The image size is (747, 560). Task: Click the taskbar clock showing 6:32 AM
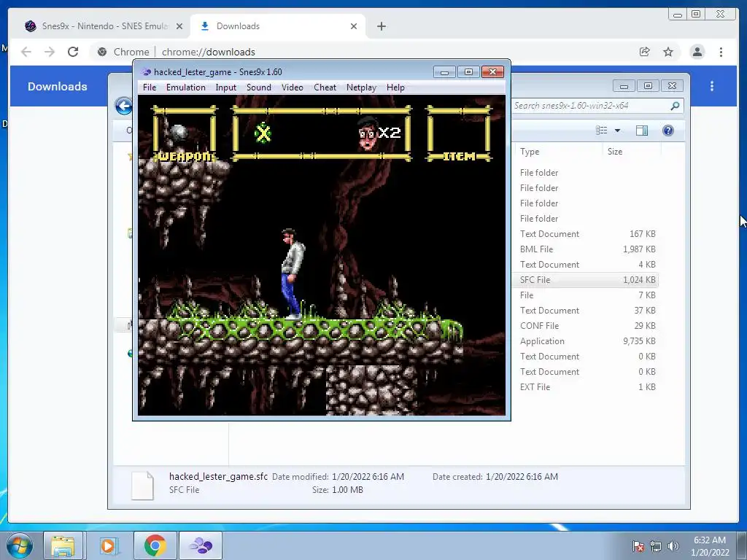[x=710, y=545]
